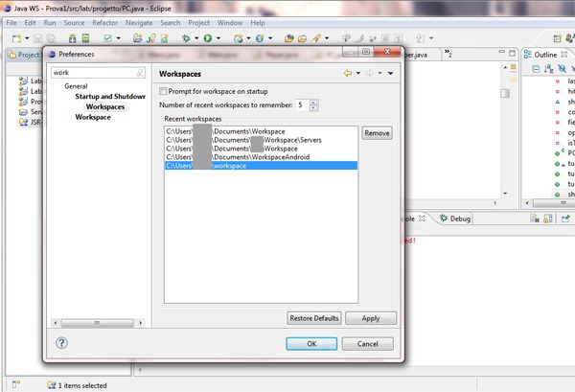
Task: Open the Debug configurations dropdown arrow
Action: point(196,38)
